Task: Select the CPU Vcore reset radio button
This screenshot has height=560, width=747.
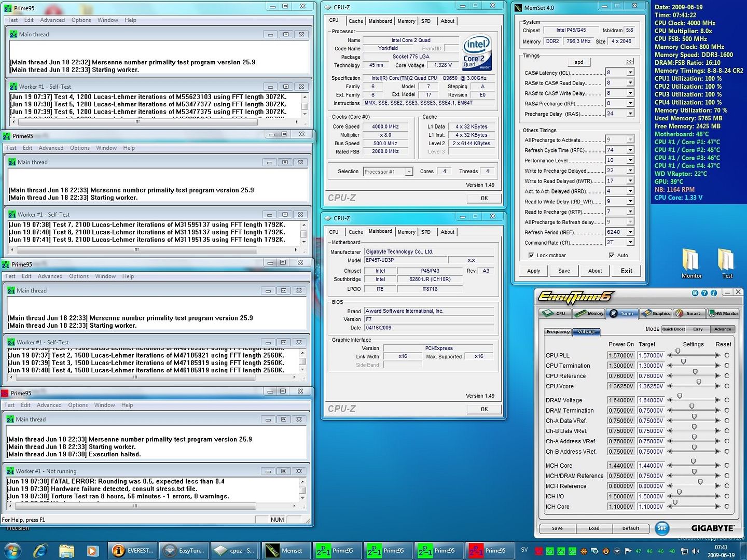Action: click(727, 386)
